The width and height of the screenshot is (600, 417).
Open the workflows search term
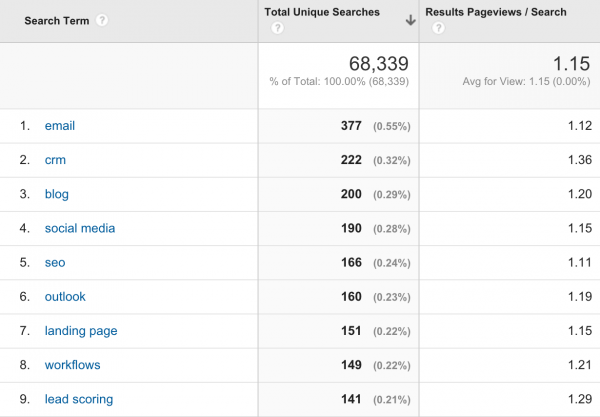click(72, 365)
